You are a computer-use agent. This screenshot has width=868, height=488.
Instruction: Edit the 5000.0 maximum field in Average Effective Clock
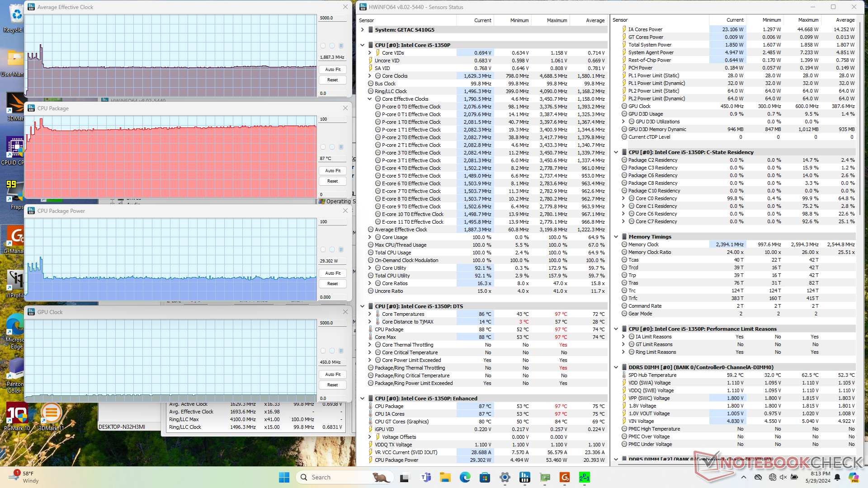click(x=333, y=18)
